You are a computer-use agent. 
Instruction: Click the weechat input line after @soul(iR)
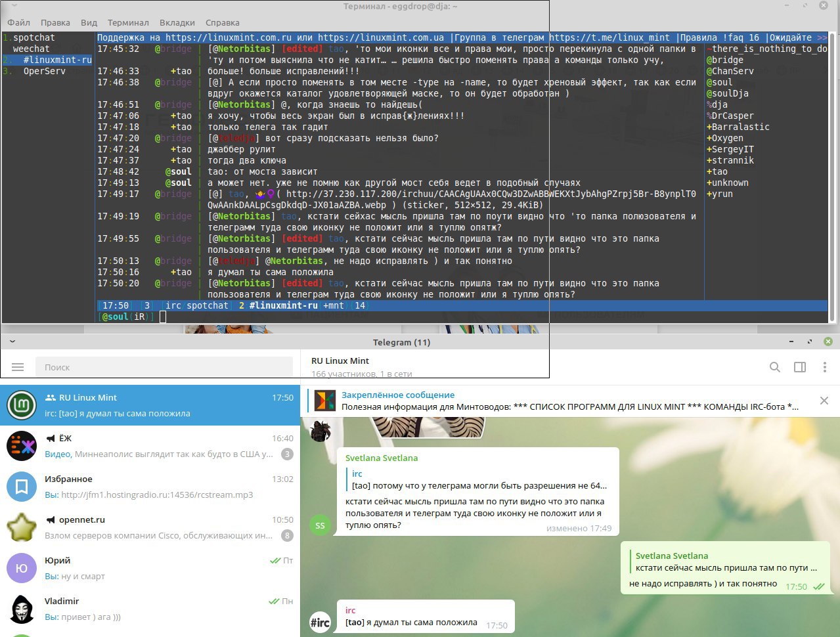pyautogui.click(x=163, y=317)
